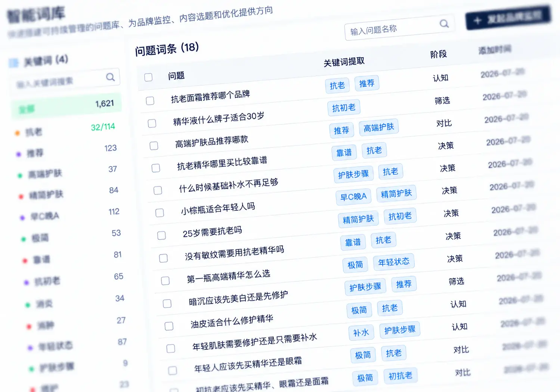
Task: Check the box for 第一瓶高端精华怎么选
Action: [x=165, y=281]
